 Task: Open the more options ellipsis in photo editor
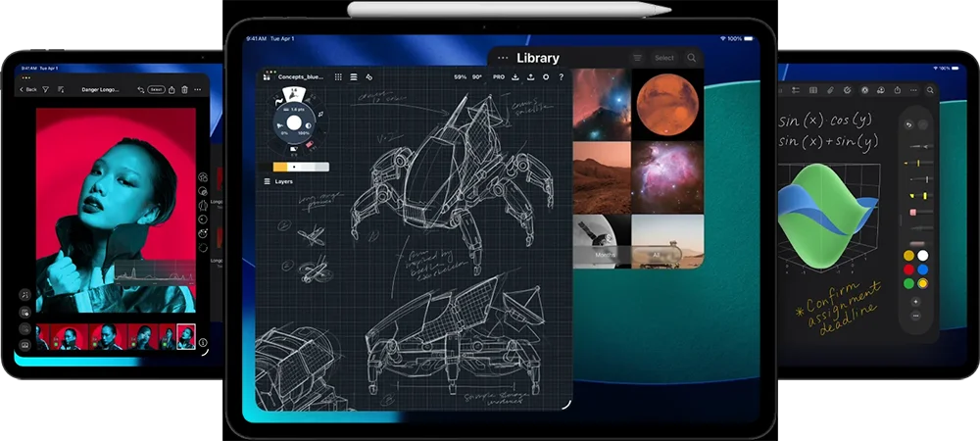198,89
